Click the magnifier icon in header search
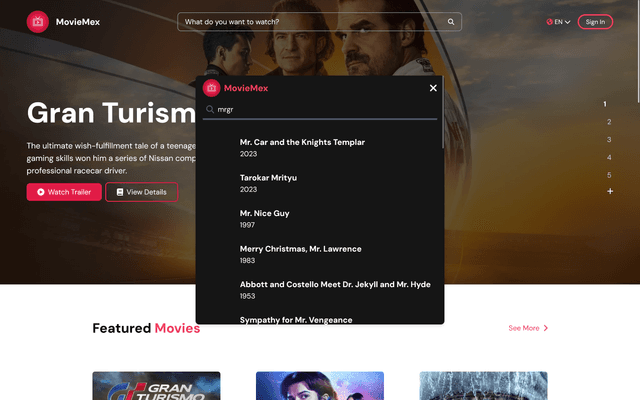Viewport: 640px width, 400px height. [x=451, y=22]
